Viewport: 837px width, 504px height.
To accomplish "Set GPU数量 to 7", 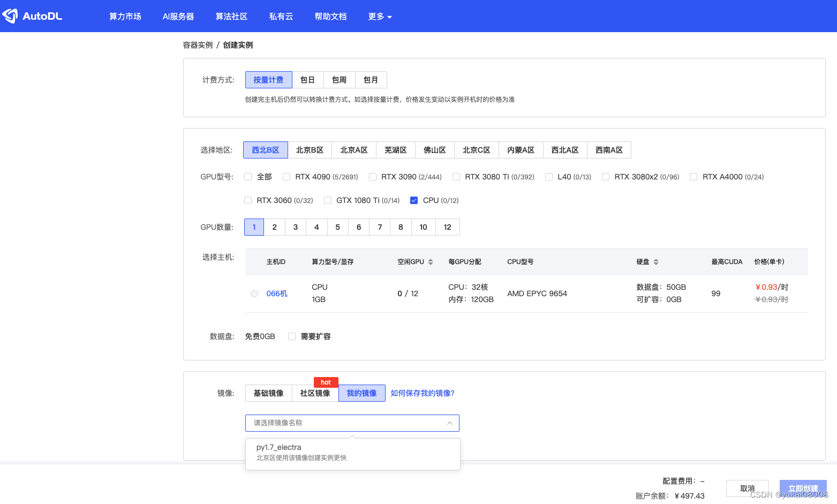I will pyautogui.click(x=380, y=227).
